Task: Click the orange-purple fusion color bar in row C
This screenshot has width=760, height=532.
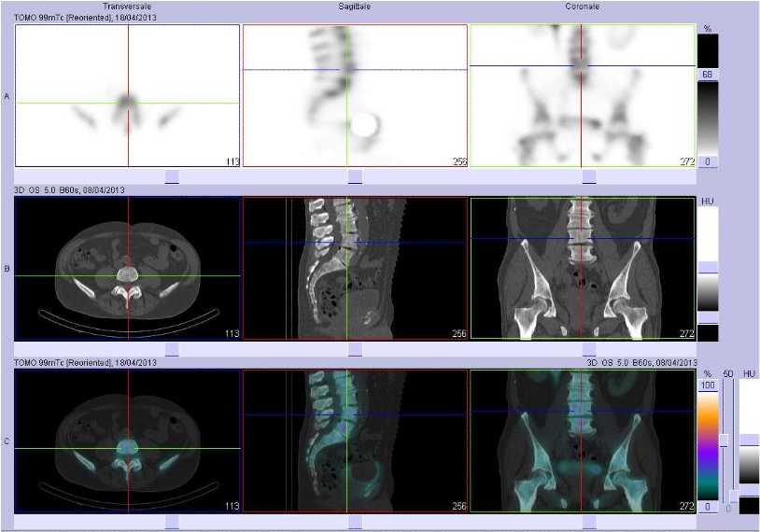Action: point(708,446)
